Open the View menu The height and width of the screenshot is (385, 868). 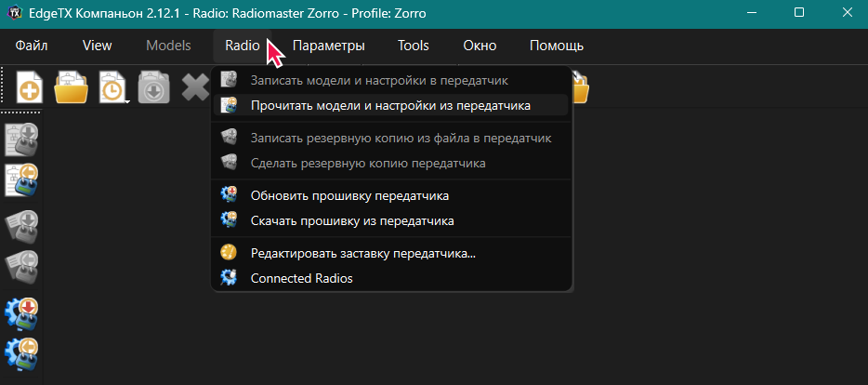pos(97,46)
